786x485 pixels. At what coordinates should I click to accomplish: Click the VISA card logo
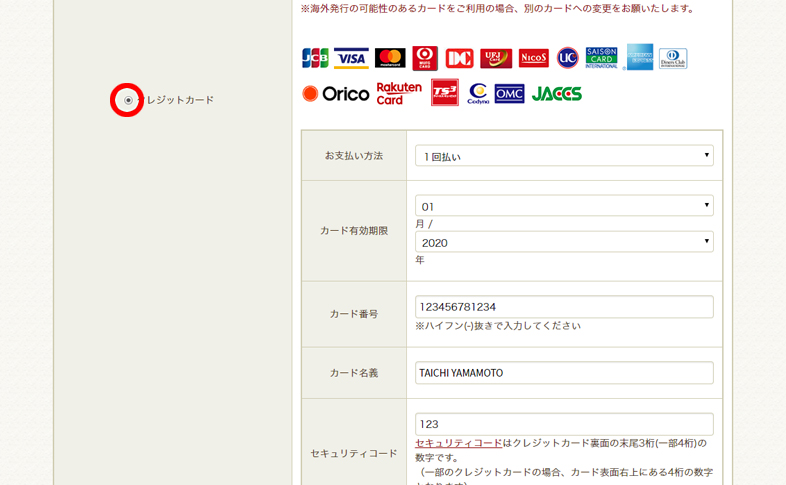[x=351, y=58]
